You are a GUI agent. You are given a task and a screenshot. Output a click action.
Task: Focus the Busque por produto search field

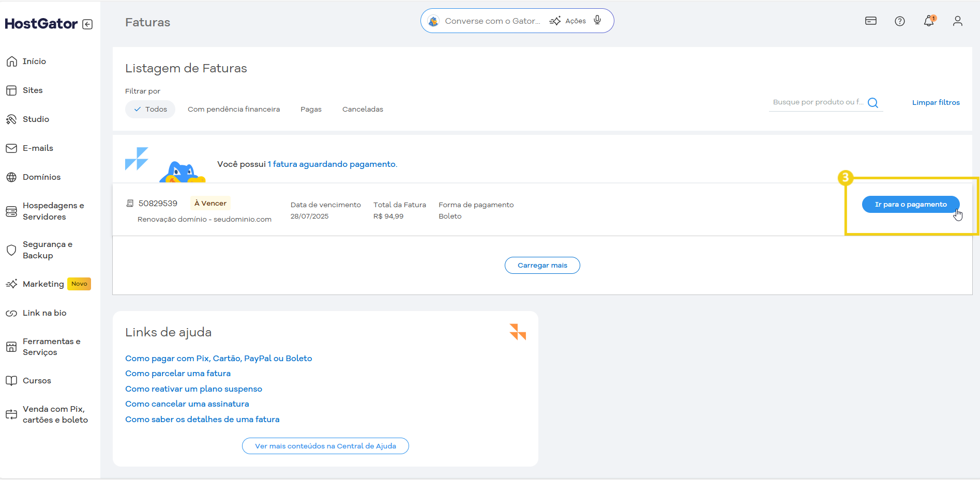point(817,102)
